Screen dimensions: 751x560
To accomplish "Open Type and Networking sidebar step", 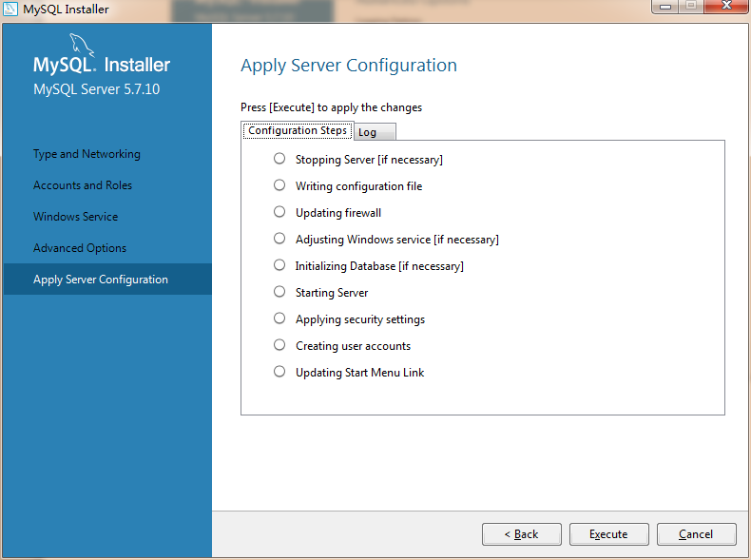I will point(87,154).
